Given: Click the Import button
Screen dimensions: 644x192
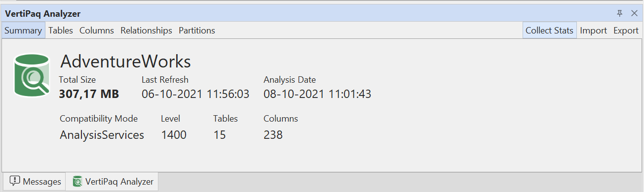Looking at the screenshot, I should click(x=593, y=31).
